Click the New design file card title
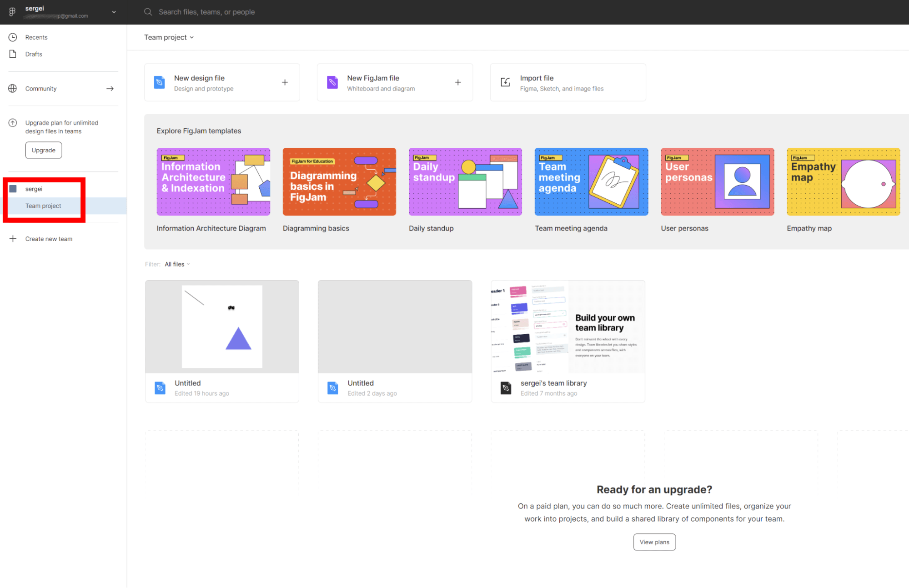 (199, 78)
